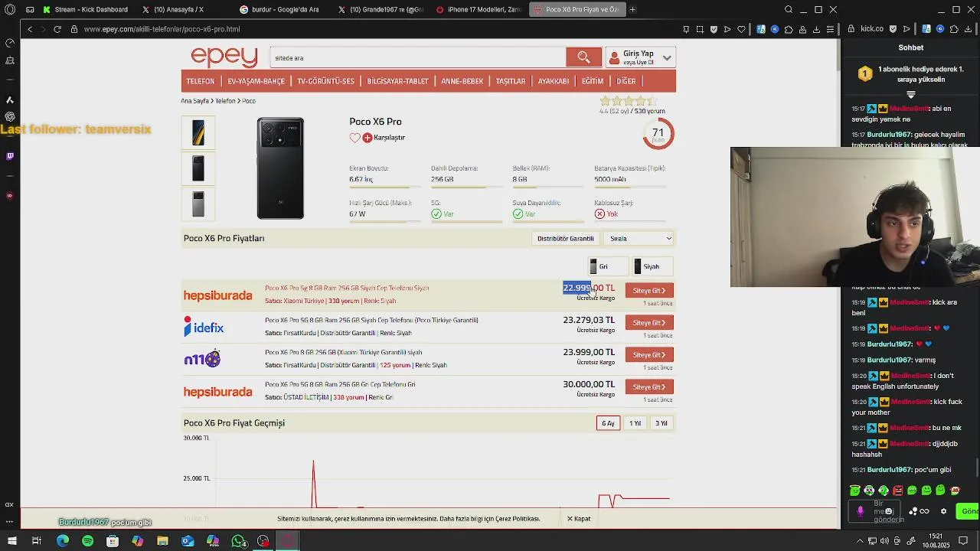Select the yellow Poco X6 Pro thumbnail
980x551 pixels.
pyautogui.click(x=198, y=132)
